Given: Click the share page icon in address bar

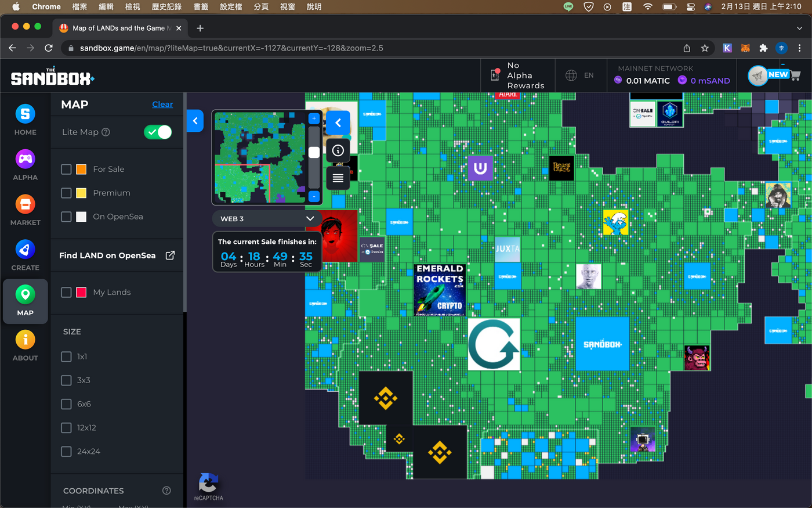Looking at the screenshot, I should tap(687, 48).
